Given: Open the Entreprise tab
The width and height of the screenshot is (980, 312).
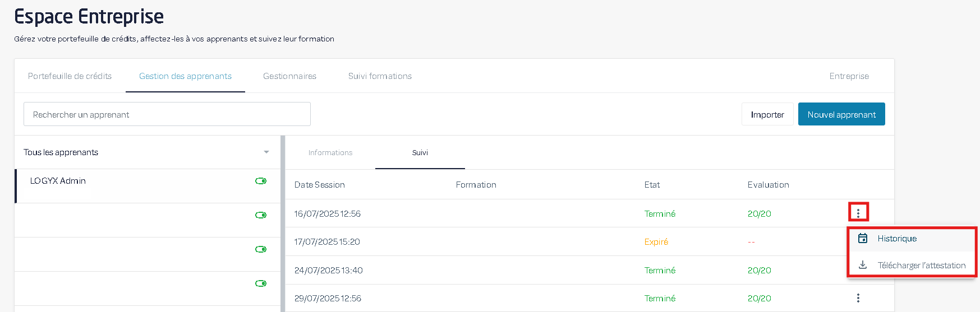Looking at the screenshot, I should [x=849, y=76].
